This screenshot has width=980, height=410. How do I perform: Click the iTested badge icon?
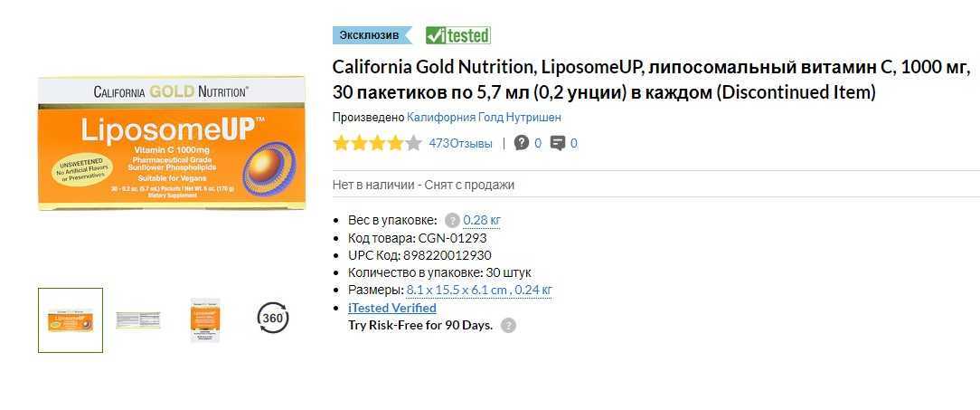click(x=457, y=35)
